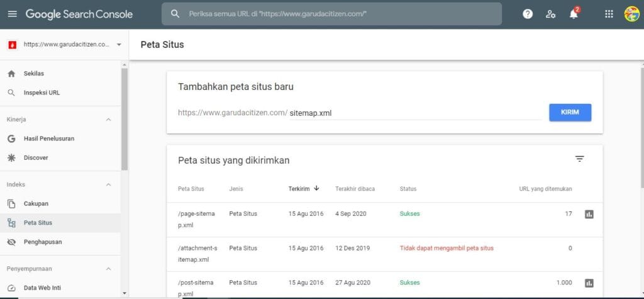Viewport: 644px width, 299px height.
Task: Open the account profile avatar
Action: [x=631, y=14]
